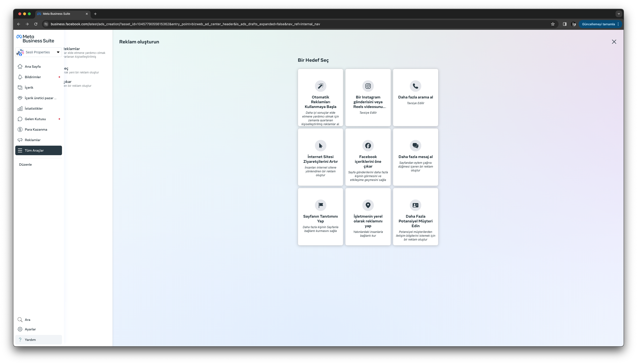Open Ayarlar settings gear in sidebar
The image size is (637, 364).
(x=20, y=329)
